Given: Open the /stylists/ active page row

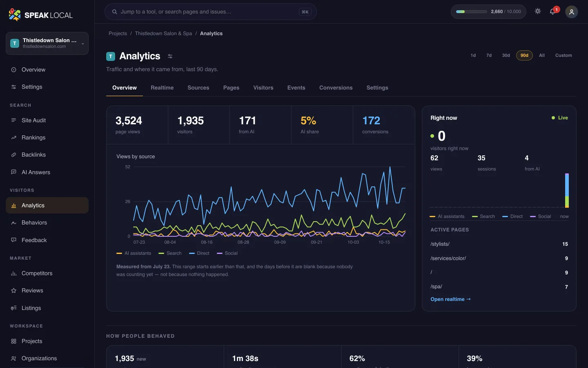Looking at the screenshot, I should click(499, 244).
